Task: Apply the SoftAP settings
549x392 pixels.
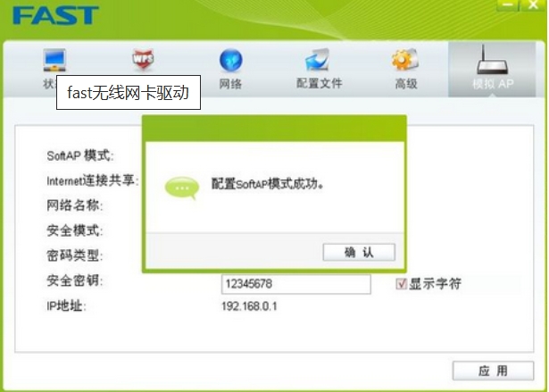Action: tap(493, 371)
